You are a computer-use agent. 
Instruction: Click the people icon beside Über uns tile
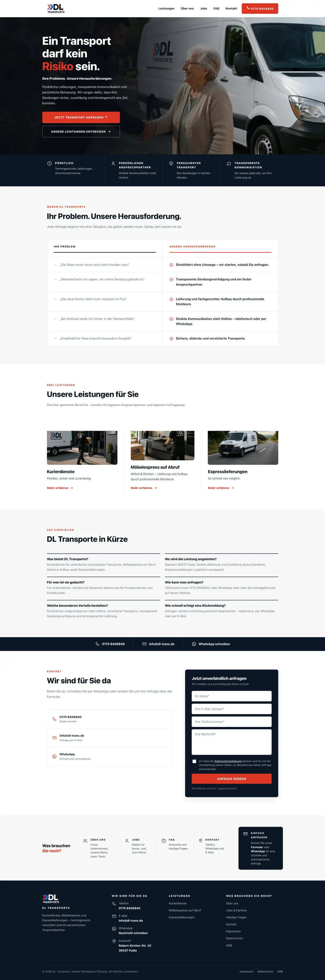(85, 841)
